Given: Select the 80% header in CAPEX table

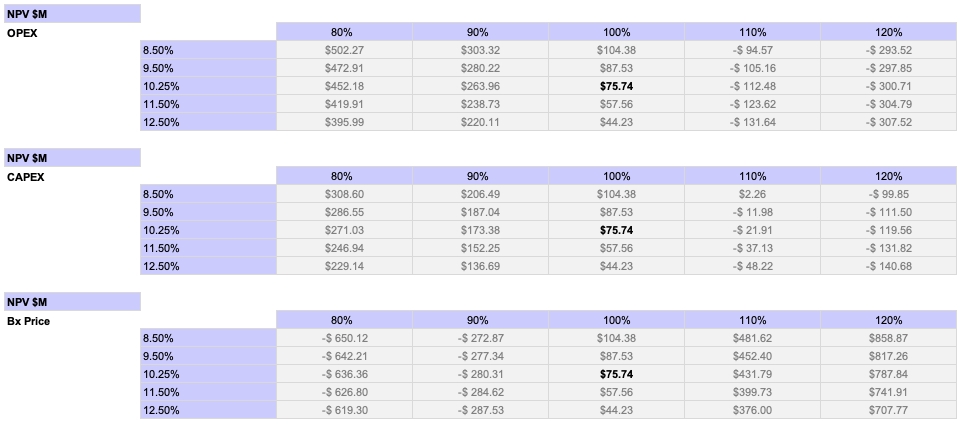Looking at the screenshot, I should (x=343, y=176).
